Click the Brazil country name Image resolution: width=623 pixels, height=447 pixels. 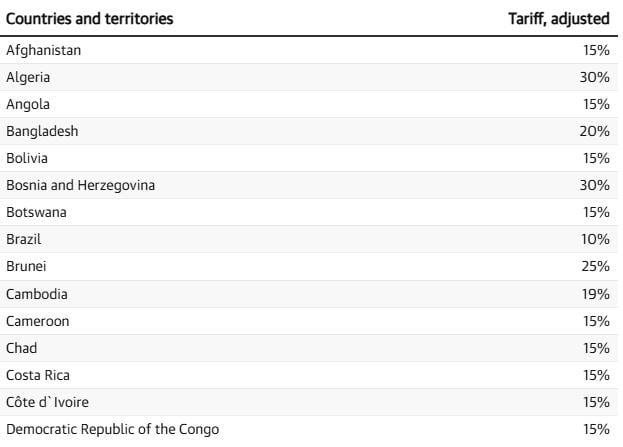(x=24, y=239)
